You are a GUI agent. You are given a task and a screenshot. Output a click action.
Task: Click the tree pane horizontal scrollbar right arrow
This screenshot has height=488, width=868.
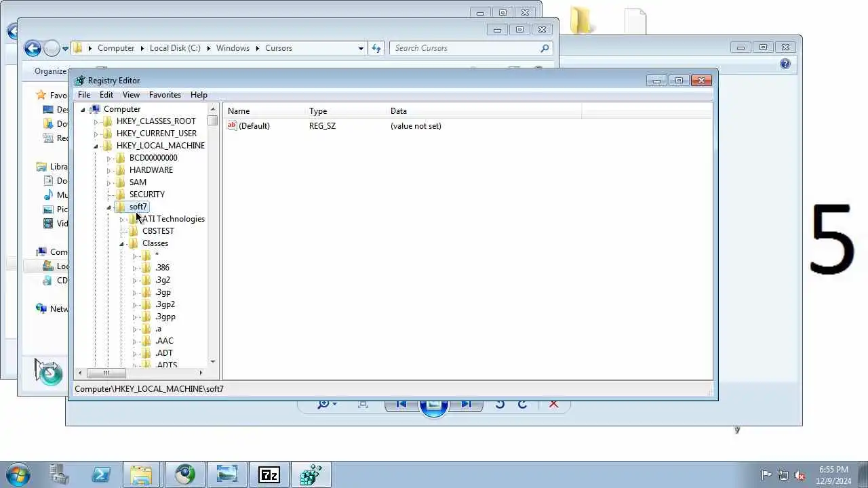pyautogui.click(x=201, y=373)
